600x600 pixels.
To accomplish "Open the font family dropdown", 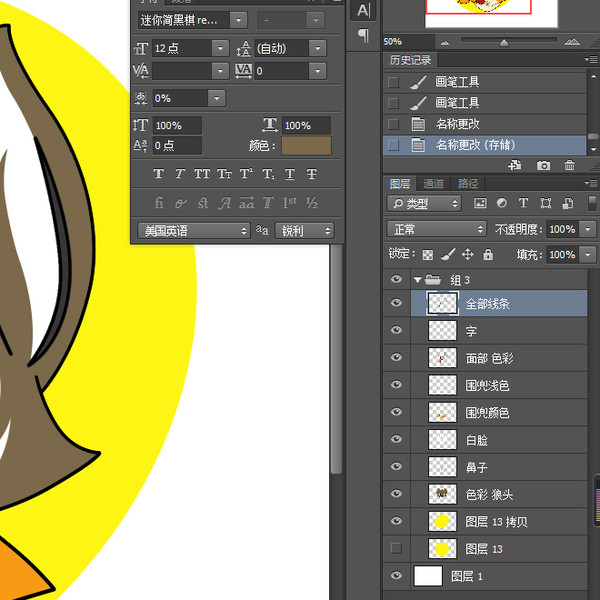I will [x=238, y=20].
